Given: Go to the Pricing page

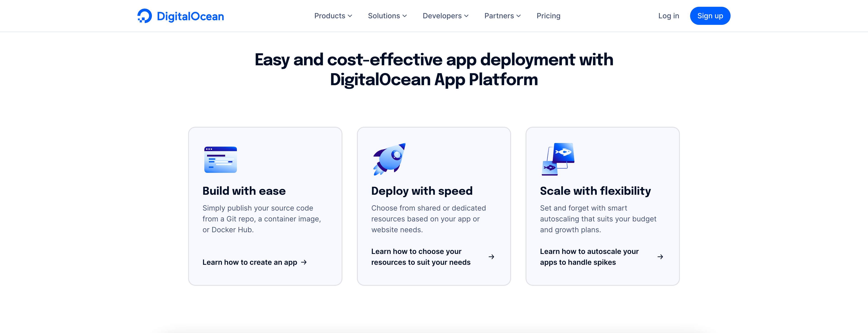Looking at the screenshot, I should pos(548,16).
